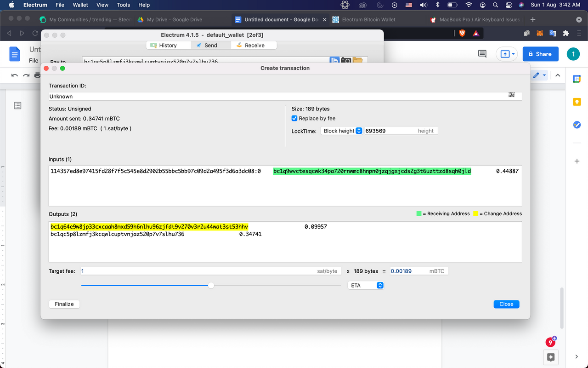Open the ETA fee method dropdown
This screenshot has width=588, height=368.
pyautogui.click(x=366, y=285)
